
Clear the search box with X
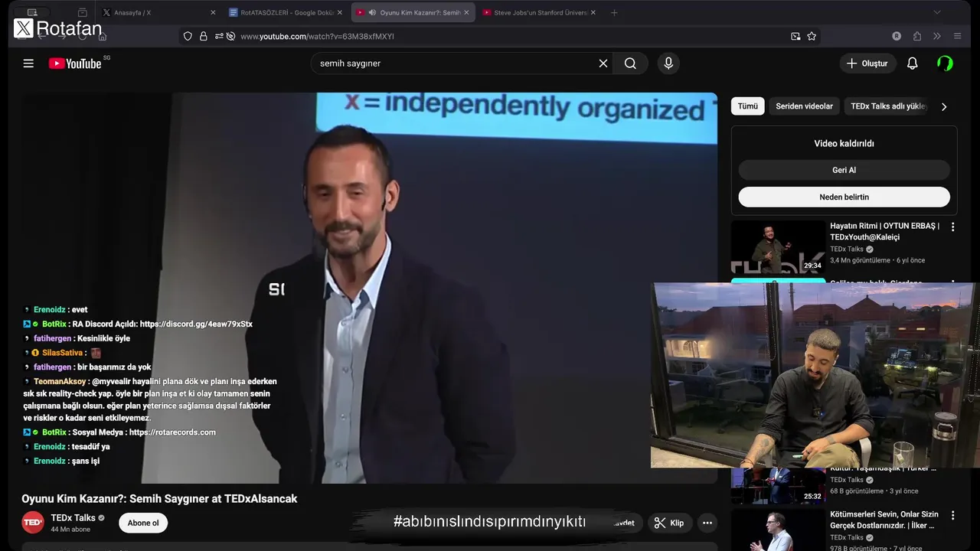click(603, 64)
